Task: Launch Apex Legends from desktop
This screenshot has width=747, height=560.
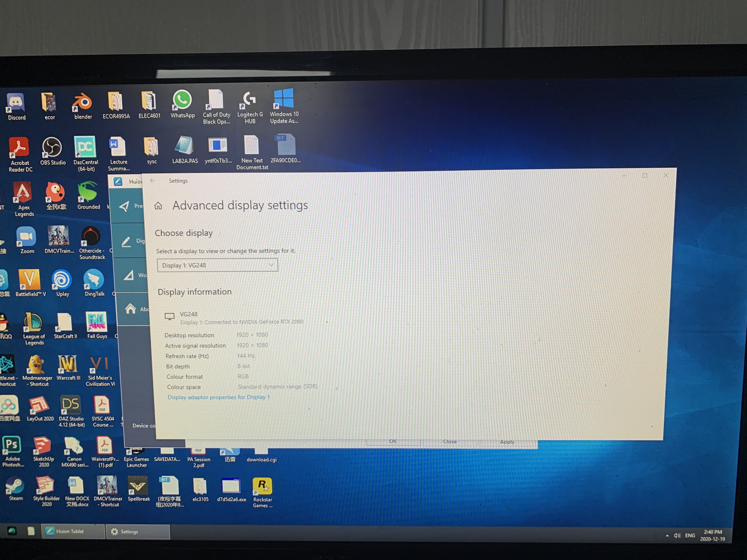Action: [24, 199]
